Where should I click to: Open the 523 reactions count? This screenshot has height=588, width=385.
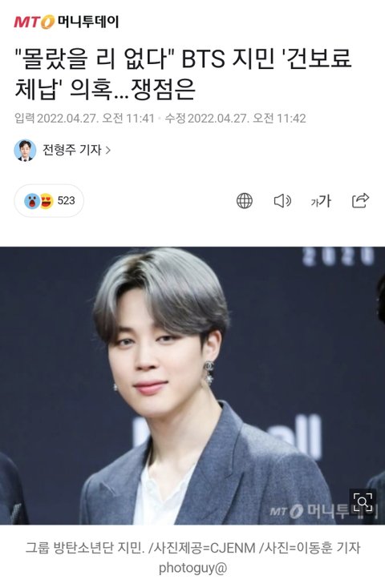66,200
